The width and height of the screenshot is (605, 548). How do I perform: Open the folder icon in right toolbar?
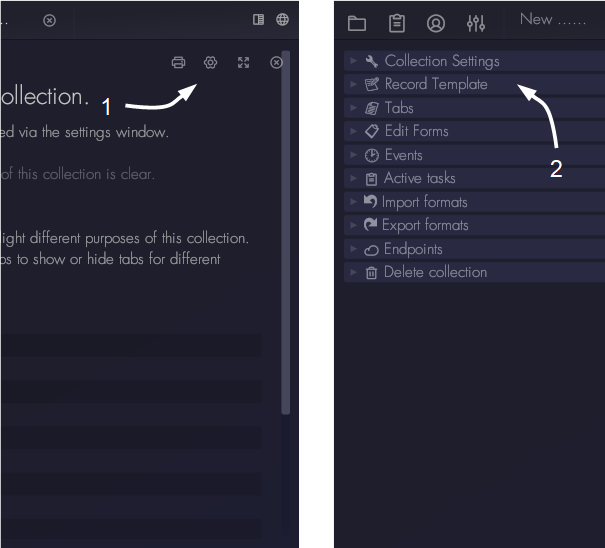[x=357, y=24]
